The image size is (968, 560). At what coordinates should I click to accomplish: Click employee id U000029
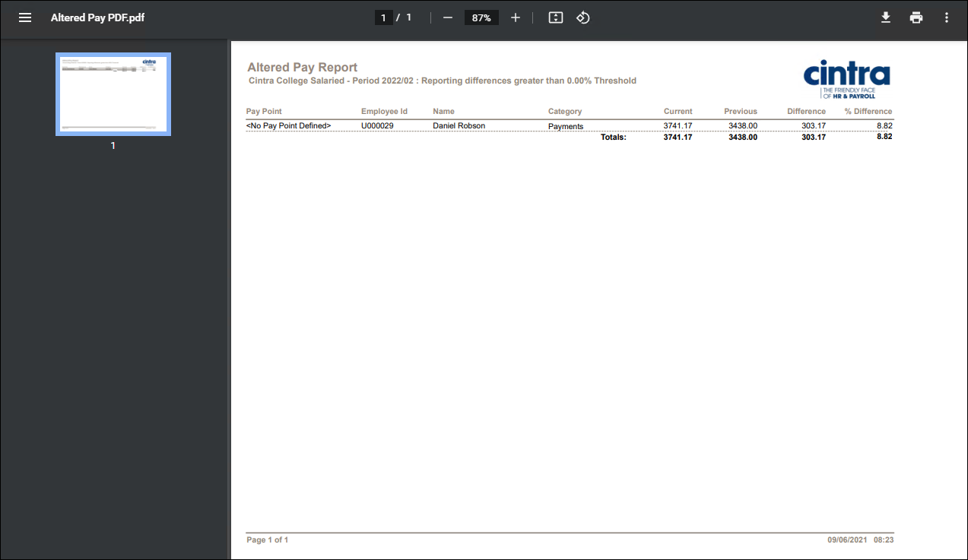[x=377, y=125]
